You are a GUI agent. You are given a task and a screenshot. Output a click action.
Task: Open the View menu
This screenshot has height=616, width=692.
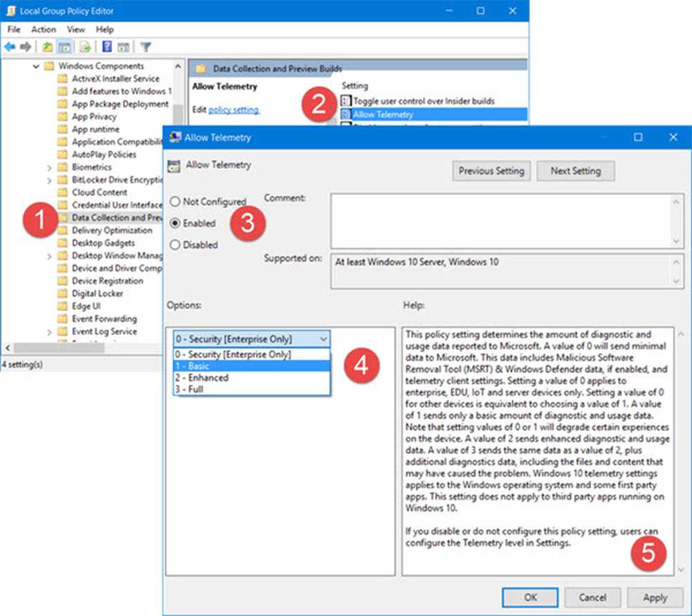tap(75, 30)
